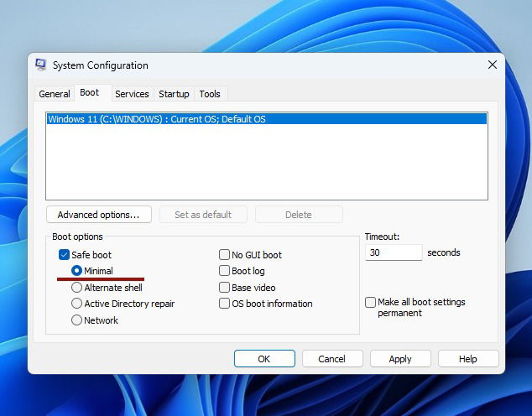Viewport: 532px width, 416px height.
Task: Pick the Network safe boot option
Action: (76, 320)
